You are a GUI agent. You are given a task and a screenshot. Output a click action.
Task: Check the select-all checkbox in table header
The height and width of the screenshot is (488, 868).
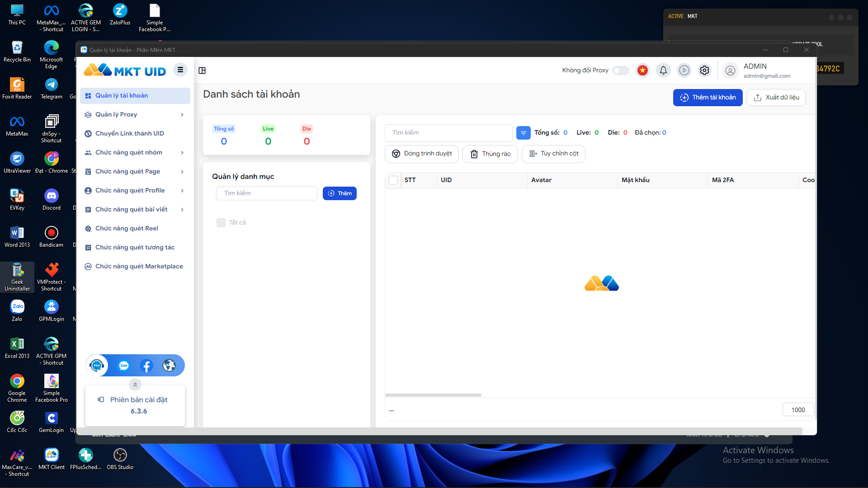click(x=393, y=180)
